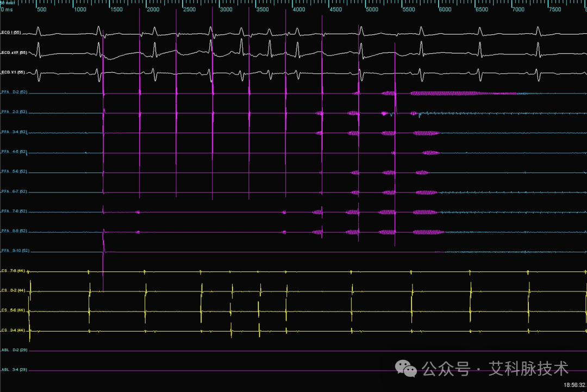
Task: Click the 18:56:32 timestamp readout
Action: click(575, 385)
